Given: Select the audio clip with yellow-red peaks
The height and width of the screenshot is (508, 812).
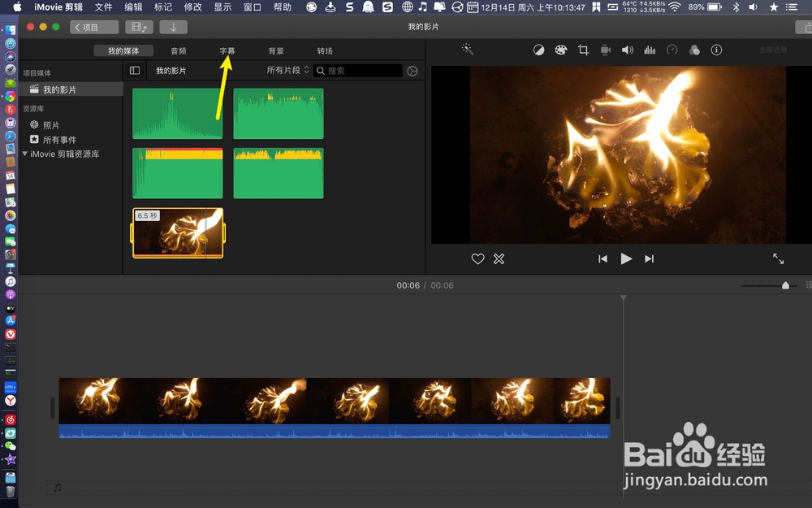Looking at the screenshot, I should tap(178, 173).
